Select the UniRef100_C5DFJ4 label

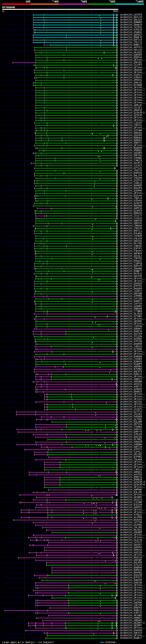click(x=131, y=198)
